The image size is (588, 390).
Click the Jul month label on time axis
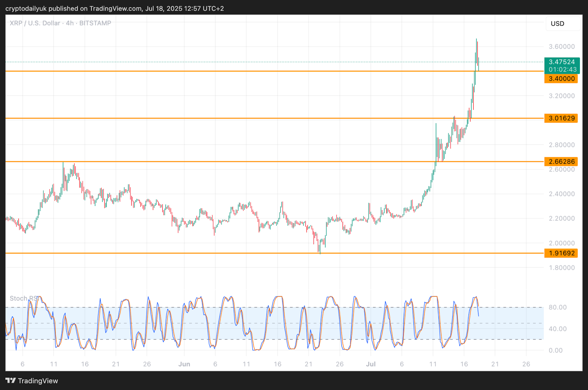[x=371, y=364]
